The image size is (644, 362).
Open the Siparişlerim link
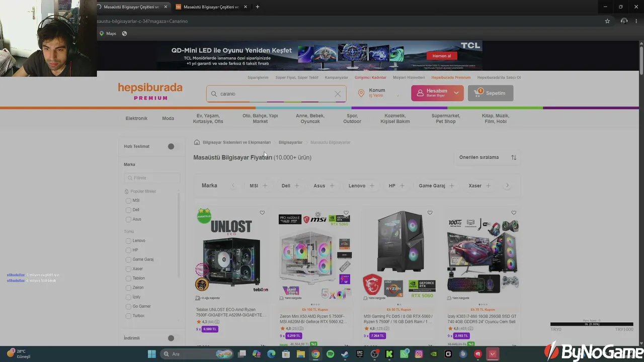point(258,77)
